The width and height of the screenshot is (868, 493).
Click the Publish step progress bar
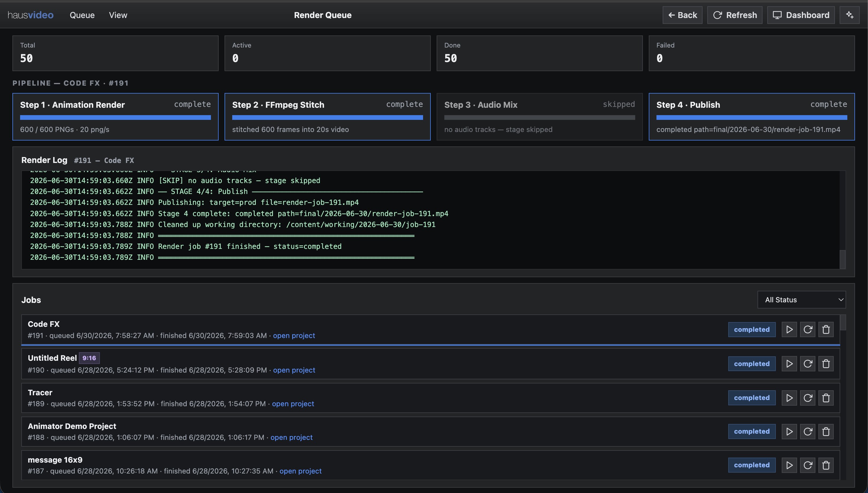tap(752, 117)
